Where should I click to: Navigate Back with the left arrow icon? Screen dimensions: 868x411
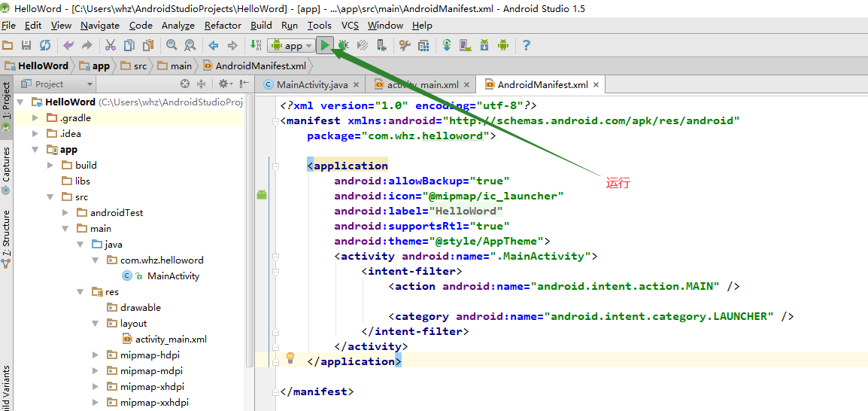[214, 45]
